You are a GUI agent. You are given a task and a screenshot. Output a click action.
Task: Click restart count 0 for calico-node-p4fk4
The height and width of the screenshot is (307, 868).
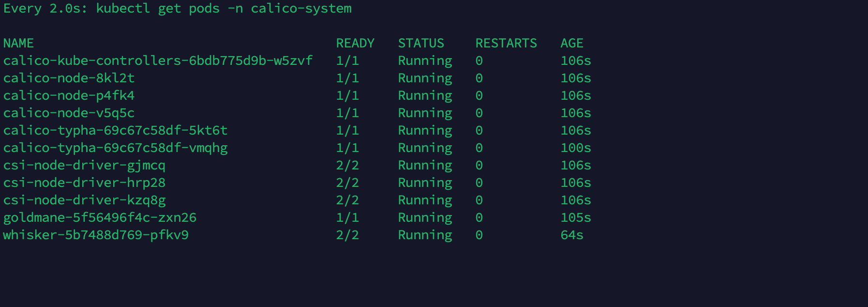[479, 95]
